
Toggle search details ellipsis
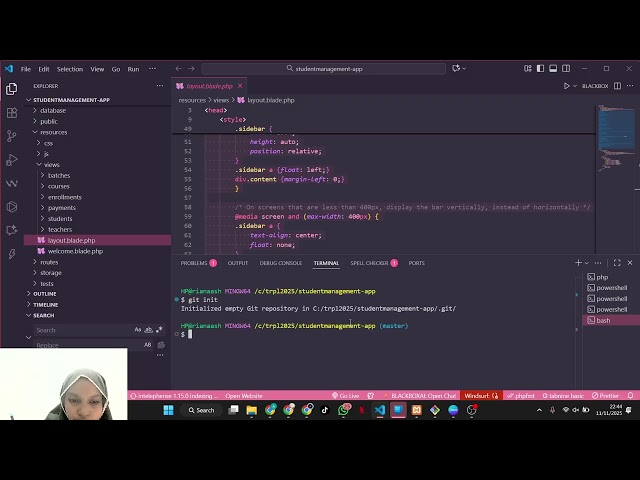[160, 355]
